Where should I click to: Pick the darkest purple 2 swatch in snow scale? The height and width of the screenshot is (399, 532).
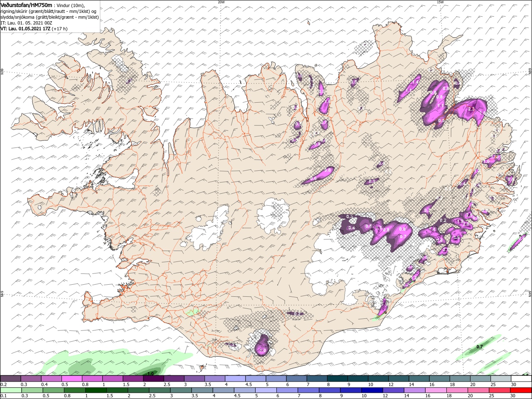pos(153,379)
